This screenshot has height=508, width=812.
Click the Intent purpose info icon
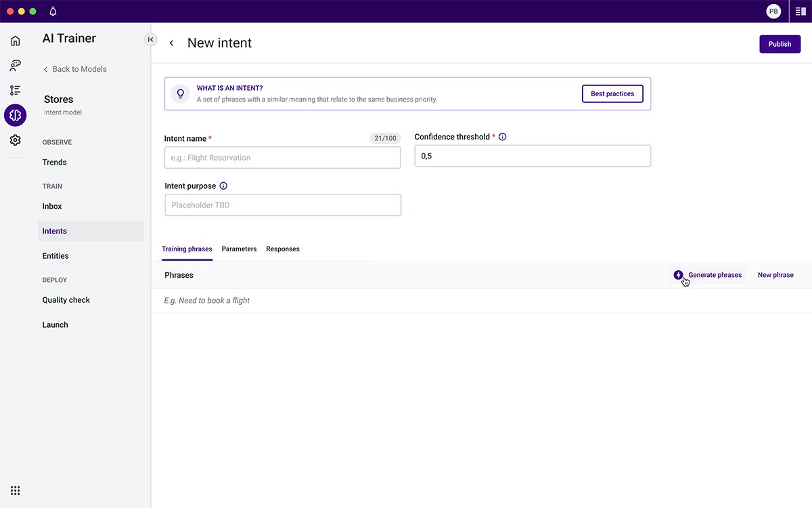click(224, 185)
